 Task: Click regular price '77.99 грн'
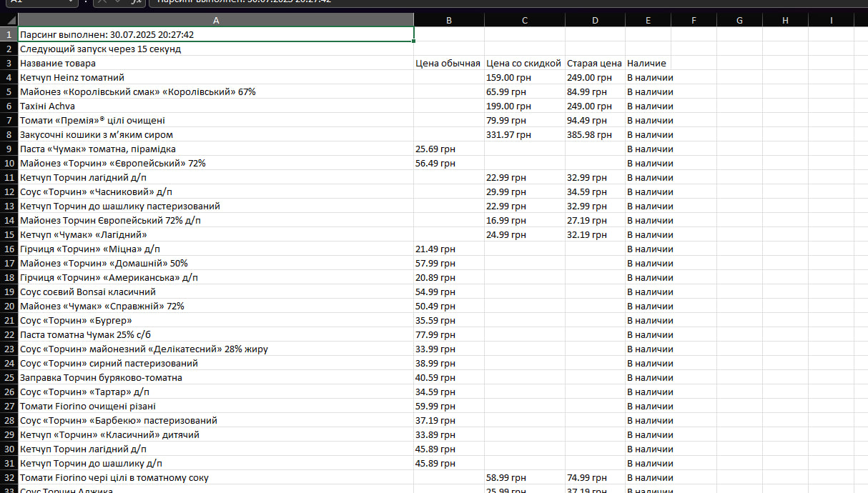(449, 334)
